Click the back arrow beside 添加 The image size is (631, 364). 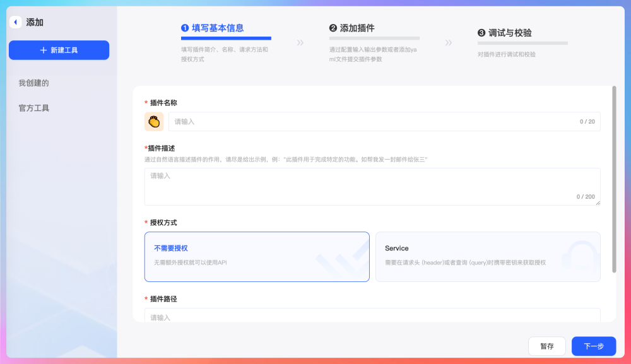(x=15, y=22)
